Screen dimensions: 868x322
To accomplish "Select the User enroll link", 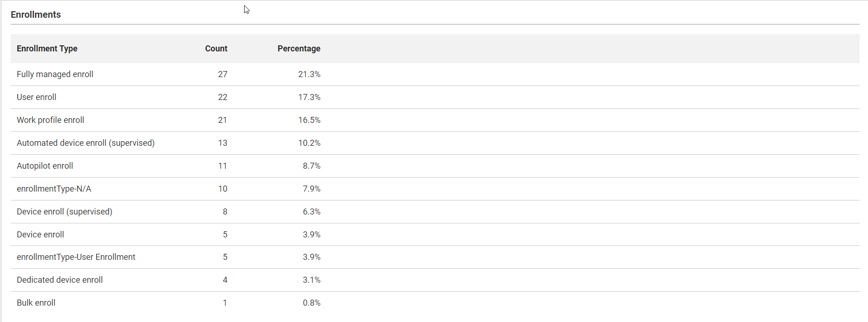I will pyautogui.click(x=36, y=97).
